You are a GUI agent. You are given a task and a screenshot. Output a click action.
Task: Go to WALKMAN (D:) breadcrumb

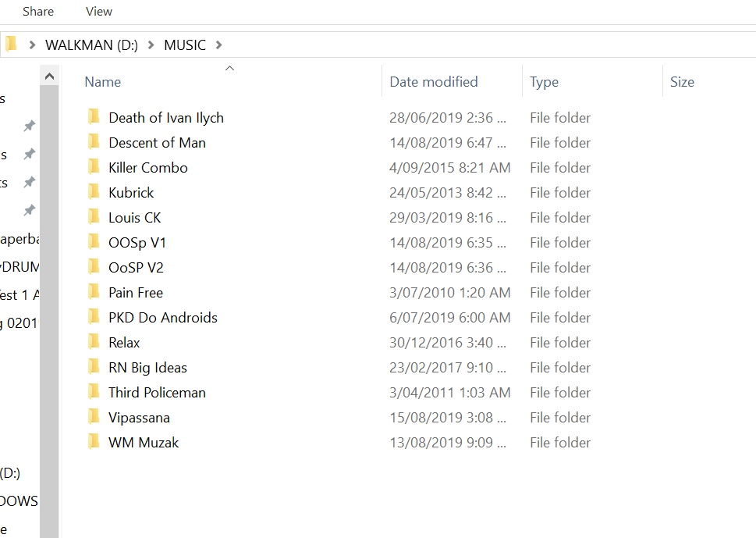[x=91, y=45]
